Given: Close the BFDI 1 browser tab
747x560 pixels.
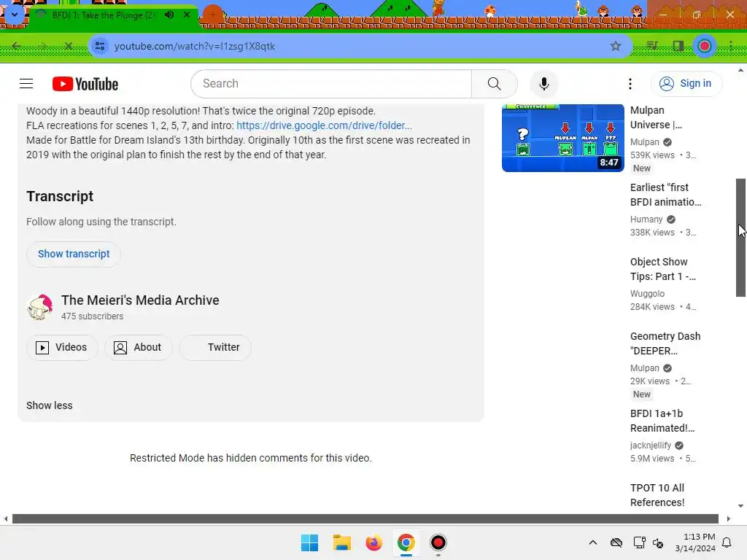Looking at the screenshot, I should point(187,15).
